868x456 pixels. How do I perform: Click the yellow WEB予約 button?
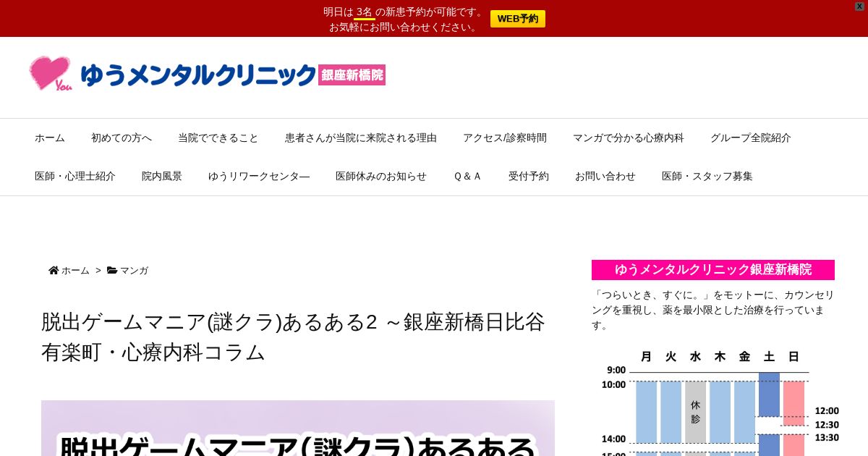517,19
